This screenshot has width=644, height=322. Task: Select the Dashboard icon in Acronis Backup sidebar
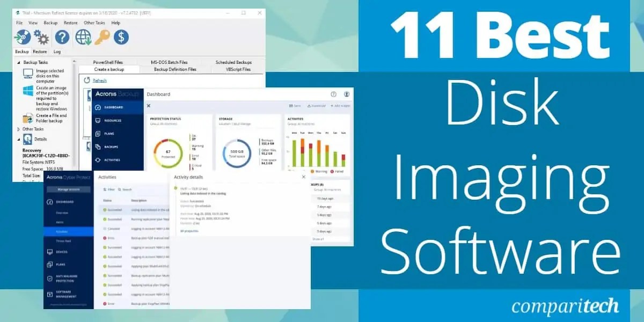98,107
